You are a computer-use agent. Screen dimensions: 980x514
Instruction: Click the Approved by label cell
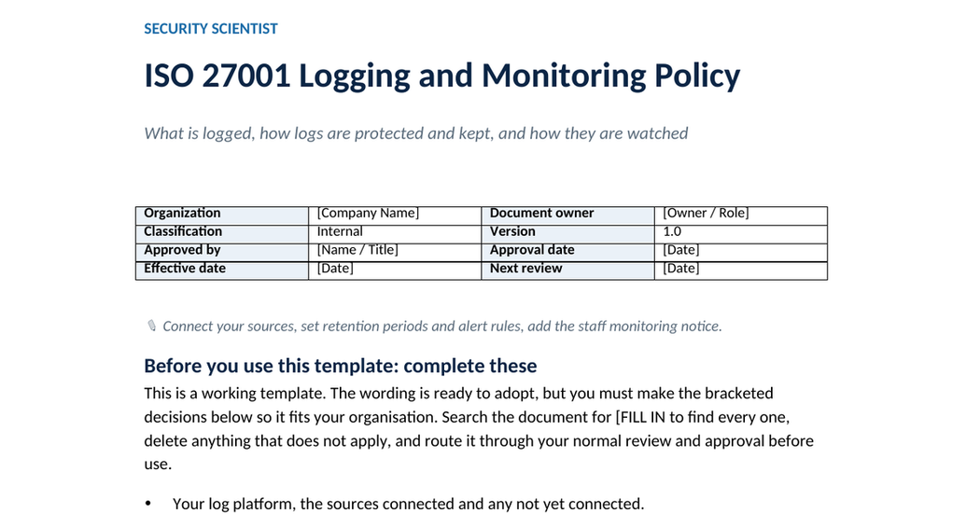(222, 250)
